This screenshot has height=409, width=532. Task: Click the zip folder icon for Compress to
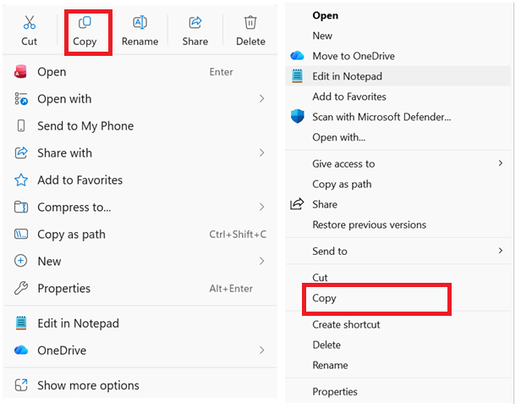pyautogui.click(x=21, y=207)
